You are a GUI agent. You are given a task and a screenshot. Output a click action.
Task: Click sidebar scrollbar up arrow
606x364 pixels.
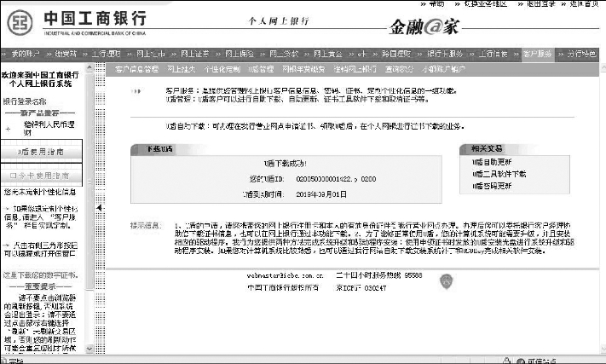89,67
